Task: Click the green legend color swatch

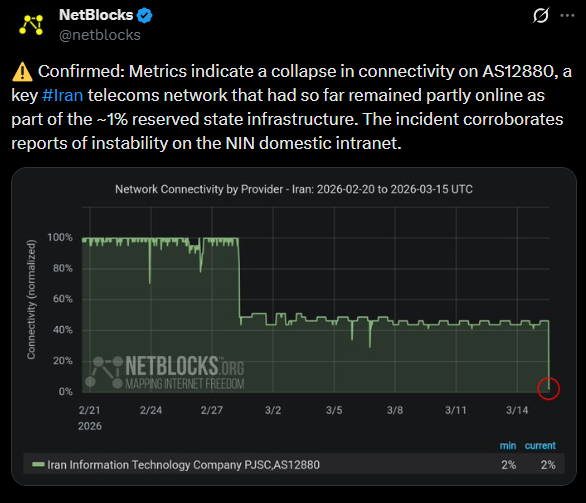Action: [38, 465]
